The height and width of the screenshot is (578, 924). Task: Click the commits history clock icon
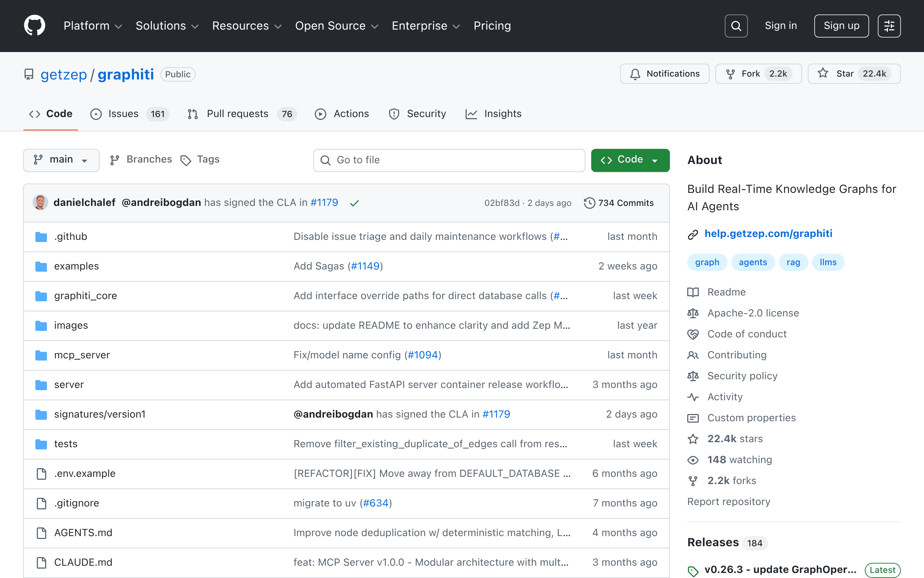point(589,203)
